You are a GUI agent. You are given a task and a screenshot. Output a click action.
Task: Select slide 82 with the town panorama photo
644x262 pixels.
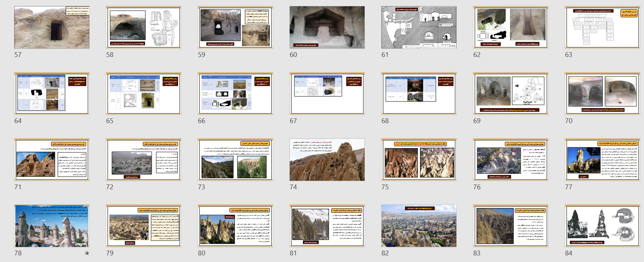419,226
